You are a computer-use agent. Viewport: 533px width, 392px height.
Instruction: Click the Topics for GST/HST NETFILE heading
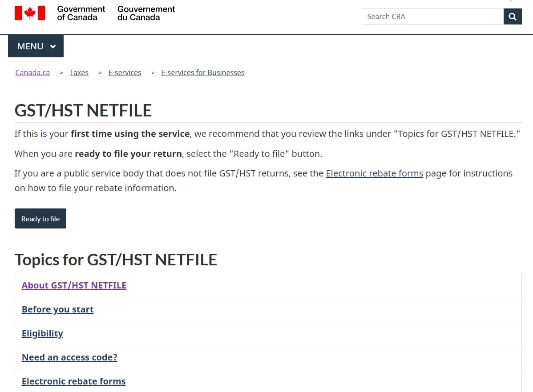116,260
